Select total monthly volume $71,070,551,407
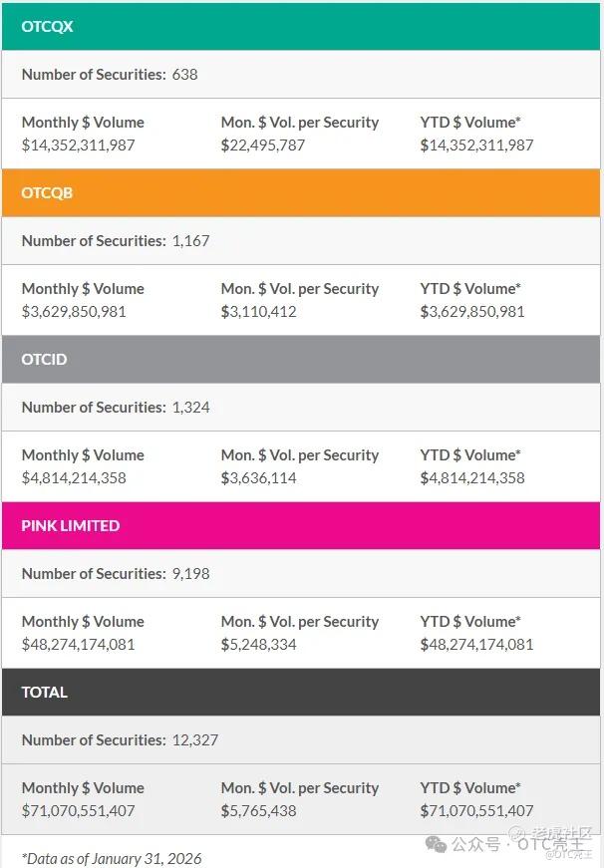604x868 pixels. point(79,811)
